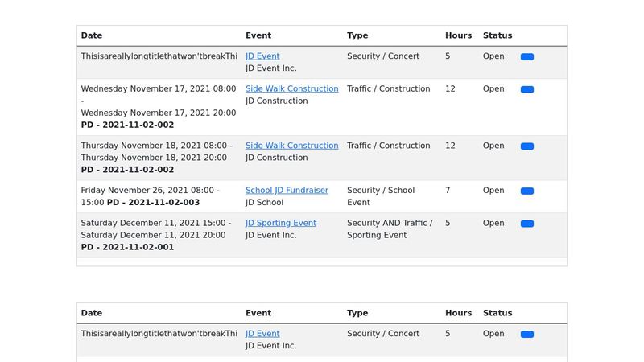Select the Hours header in the second table
This screenshot has width=644, height=362.
click(x=458, y=313)
